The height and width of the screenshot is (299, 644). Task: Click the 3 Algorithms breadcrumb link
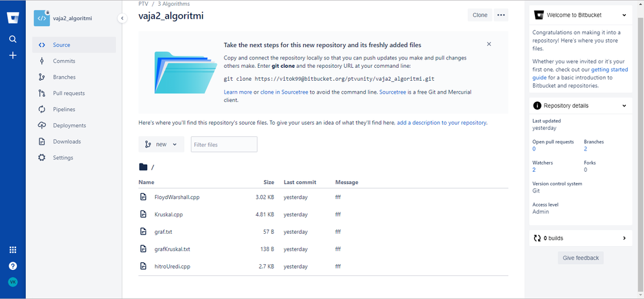click(174, 4)
